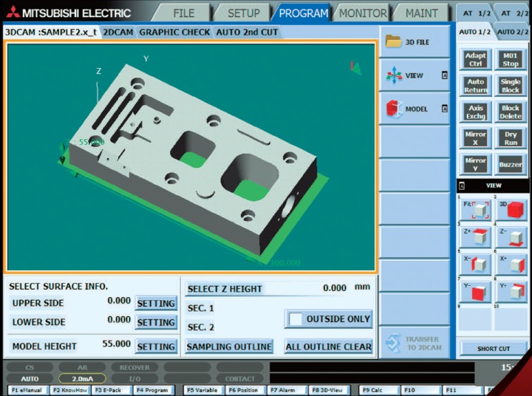Choose the Y- view orientation icon

475,291
